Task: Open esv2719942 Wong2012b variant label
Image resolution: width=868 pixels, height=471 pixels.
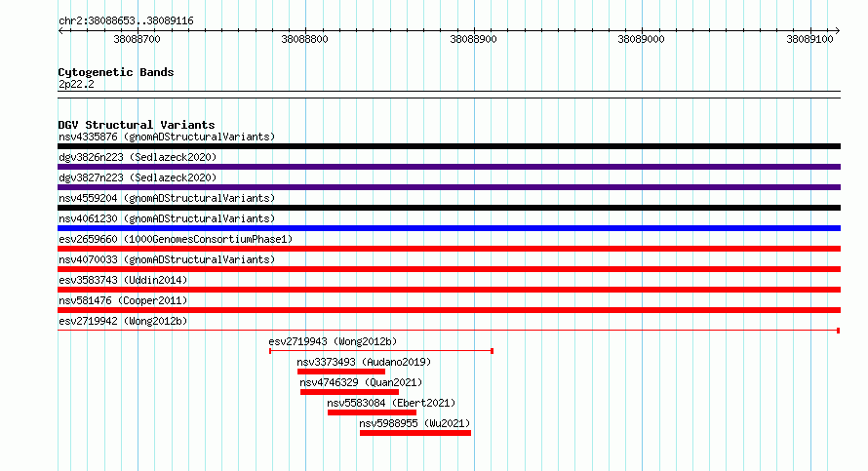Action: point(123,321)
